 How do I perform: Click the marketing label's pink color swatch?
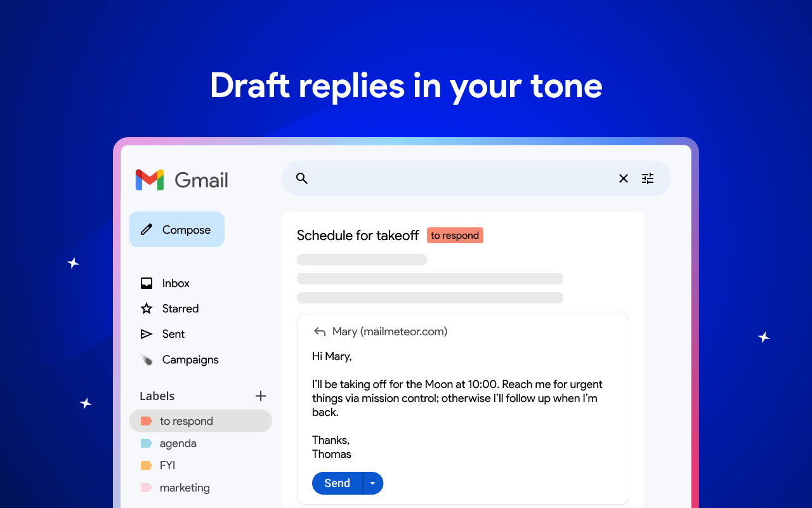[147, 487]
